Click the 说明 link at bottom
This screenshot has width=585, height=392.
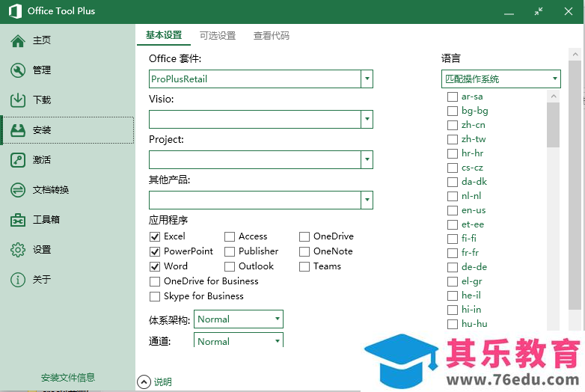tap(162, 382)
